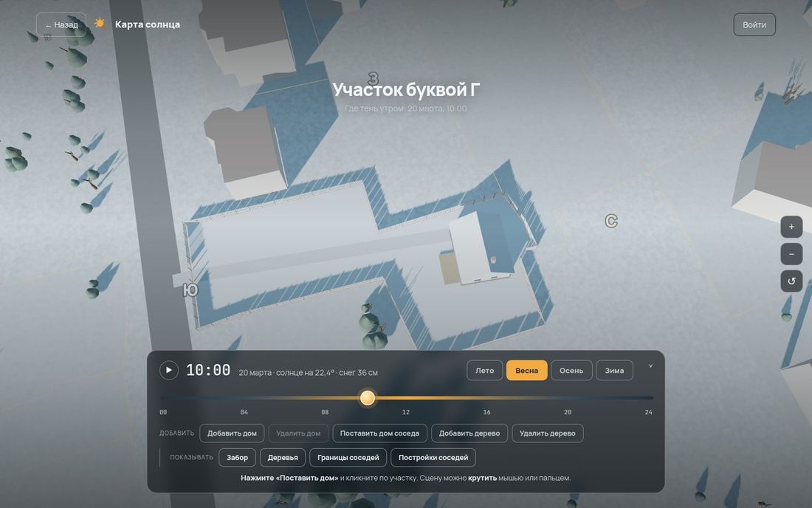
Task: Click Поставить дом соседа button
Action: (x=379, y=433)
